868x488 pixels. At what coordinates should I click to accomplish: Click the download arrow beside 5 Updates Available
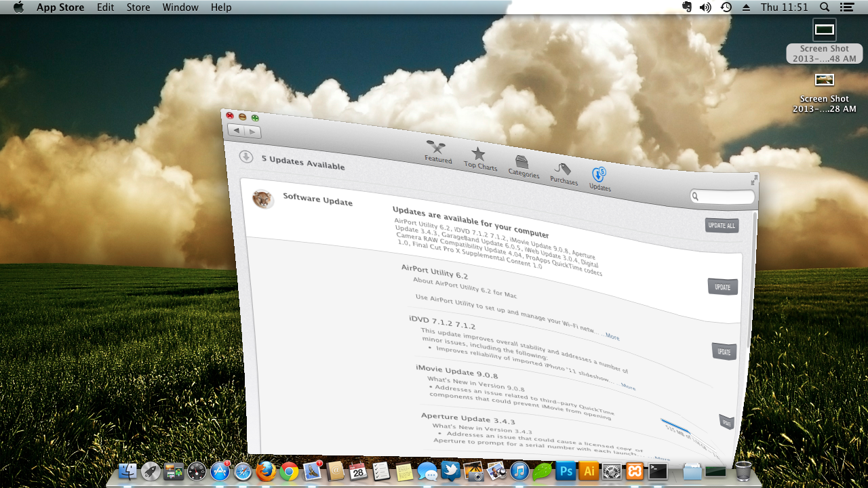(x=246, y=157)
